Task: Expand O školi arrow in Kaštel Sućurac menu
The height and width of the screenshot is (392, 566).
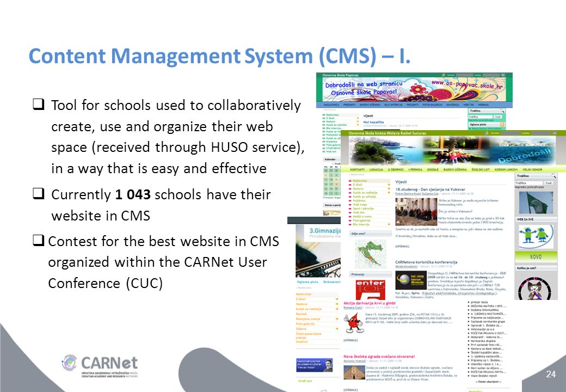Action: (x=389, y=185)
